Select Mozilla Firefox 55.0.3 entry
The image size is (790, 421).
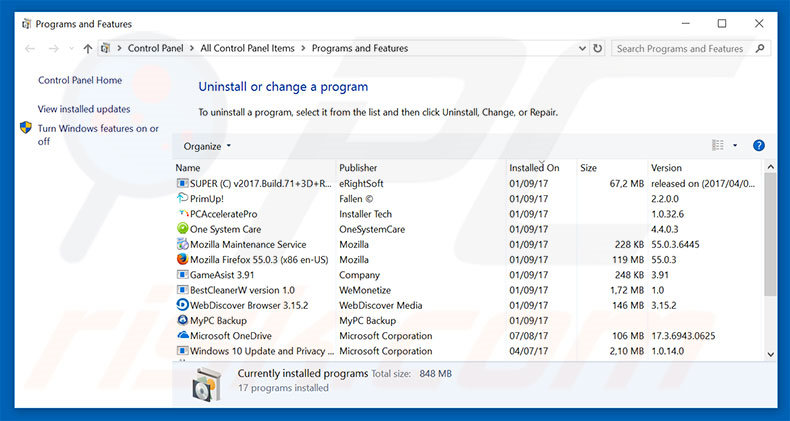(x=259, y=260)
